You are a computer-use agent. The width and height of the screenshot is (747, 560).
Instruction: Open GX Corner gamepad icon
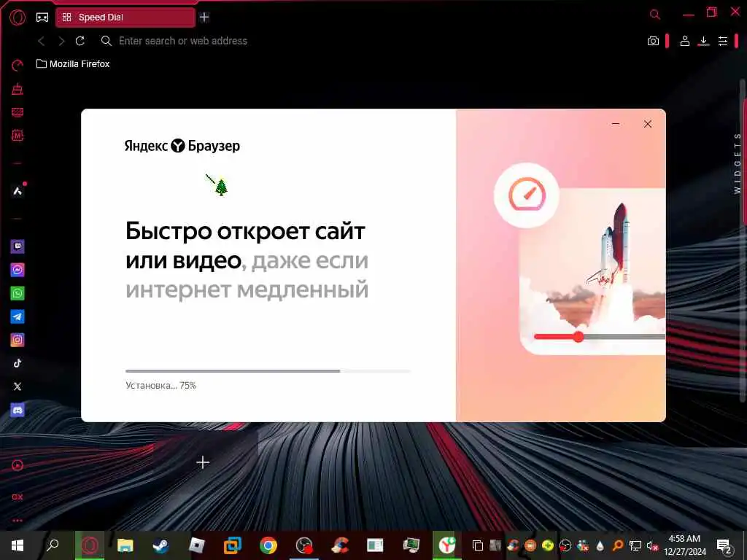tap(42, 17)
